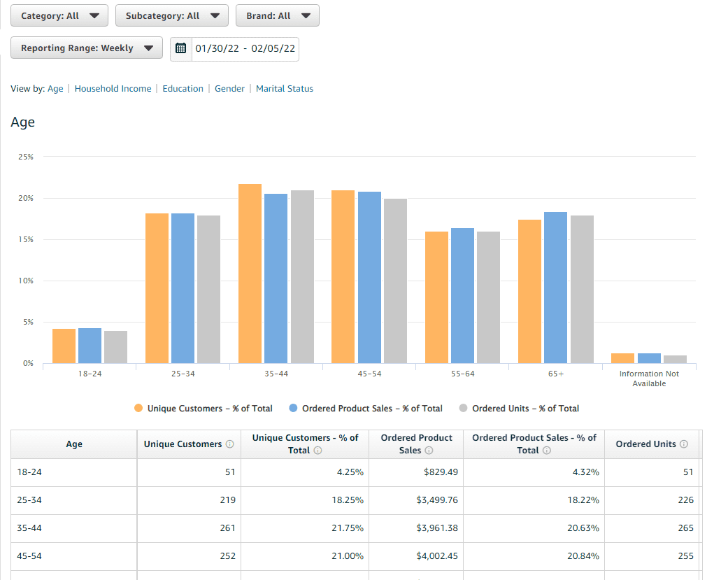Open the Education demographics view

point(183,88)
